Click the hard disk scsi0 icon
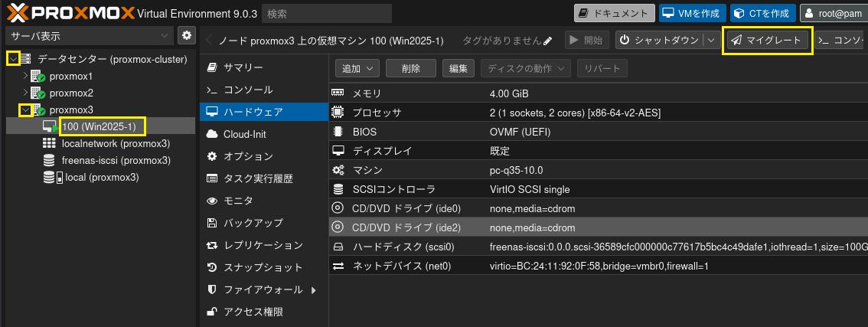The image size is (868, 327). (338, 247)
